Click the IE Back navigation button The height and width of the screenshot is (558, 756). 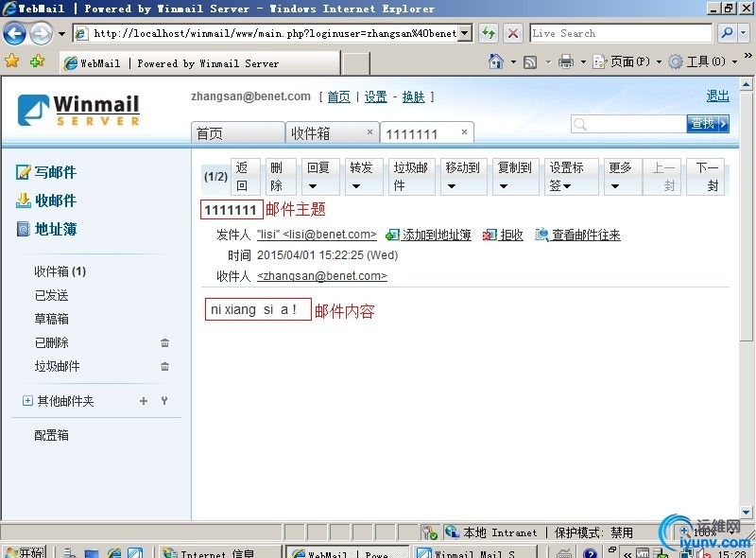tap(14, 33)
